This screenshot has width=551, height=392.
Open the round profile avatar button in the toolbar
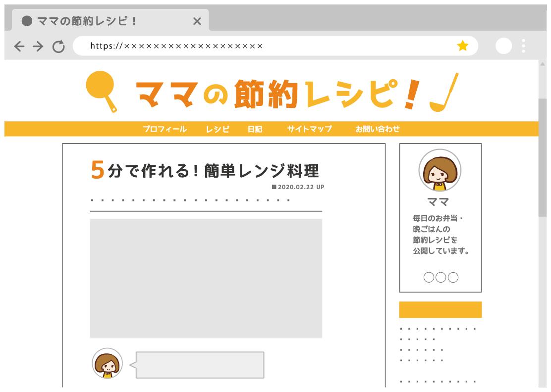click(x=503, y=46)
